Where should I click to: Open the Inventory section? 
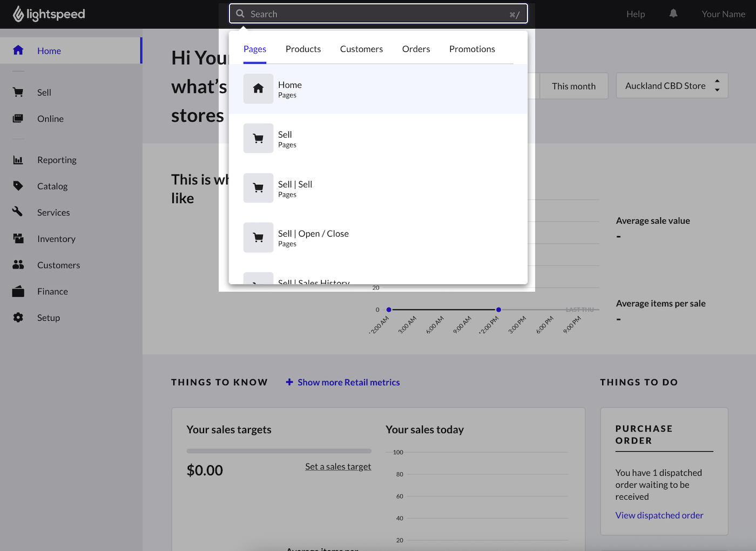click(x=56, y=238)
